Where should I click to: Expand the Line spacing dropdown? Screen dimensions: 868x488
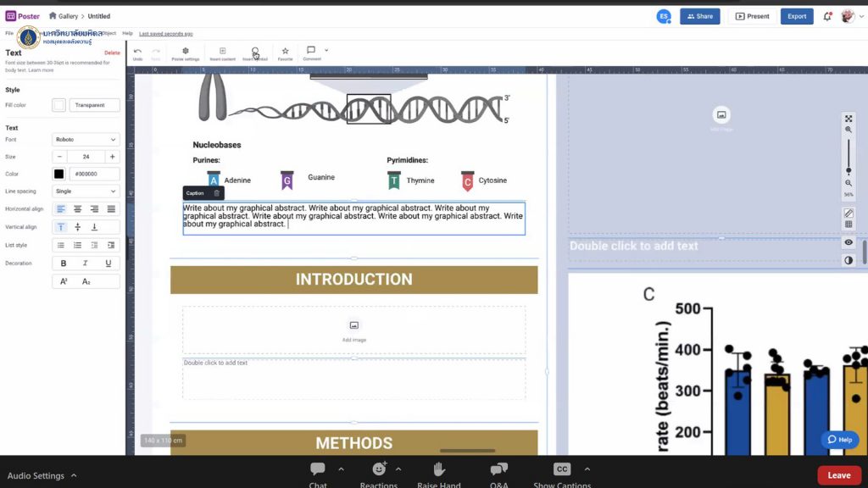click(86, 191)
